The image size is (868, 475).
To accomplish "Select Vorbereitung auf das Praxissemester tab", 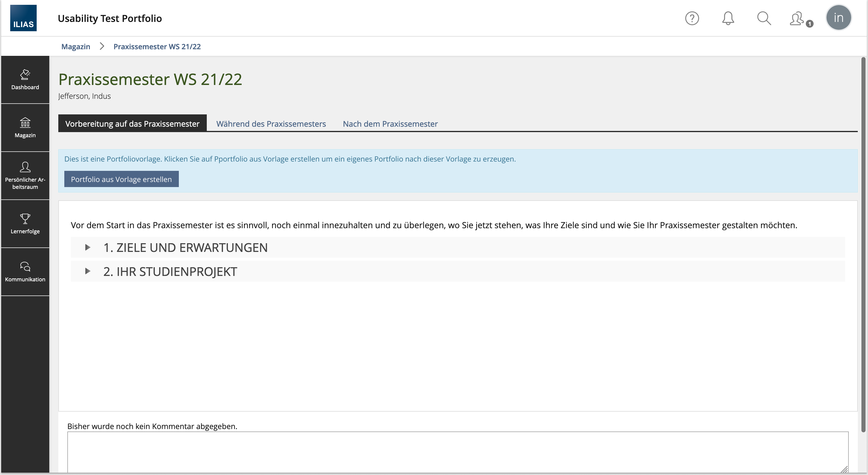I will [x=132, y=123].
